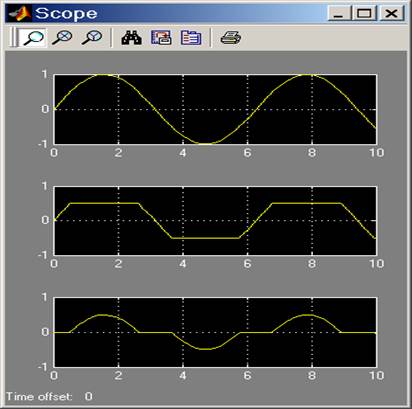The height and width of the screenshot is (409, 412).
Task: Close the Scope window
Action: tap(391, 14)
